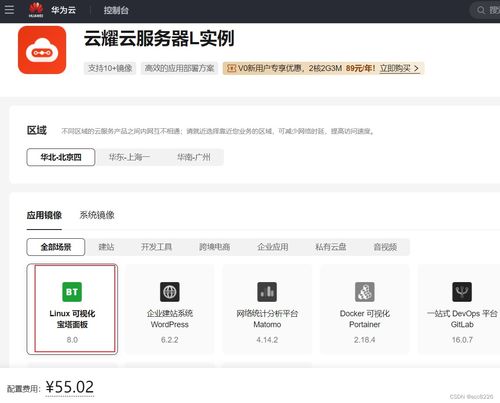
Task: Click the 配置费用 label
Action: pyautogui.click(x=23, y=389)
